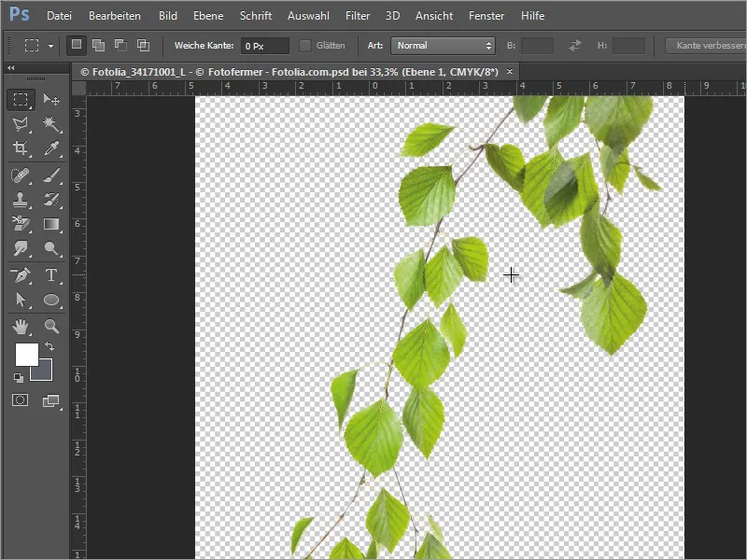Screen dimensions: 747x560
Task: Click the Kante verbessern button
Action: pos(706,46)
